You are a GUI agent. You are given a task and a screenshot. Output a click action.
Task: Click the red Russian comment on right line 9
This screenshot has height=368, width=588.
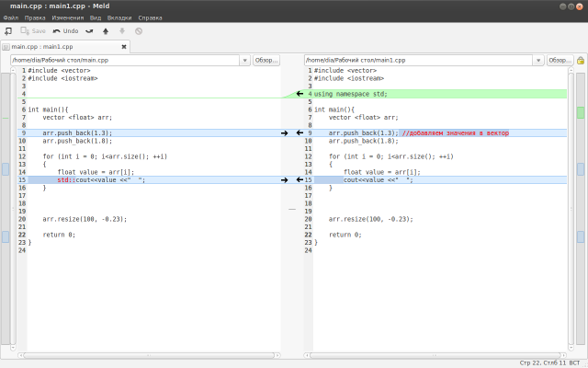pos(456,132)
